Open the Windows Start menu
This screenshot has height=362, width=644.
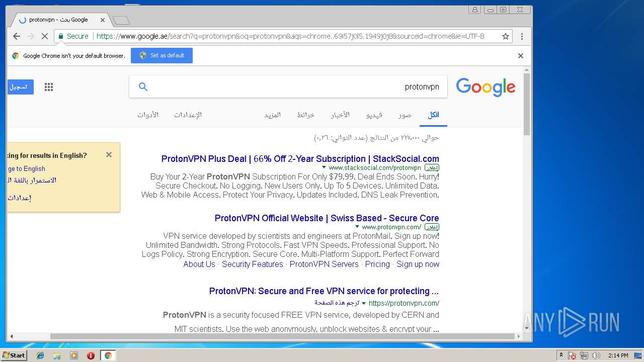[x=14, y=355]
